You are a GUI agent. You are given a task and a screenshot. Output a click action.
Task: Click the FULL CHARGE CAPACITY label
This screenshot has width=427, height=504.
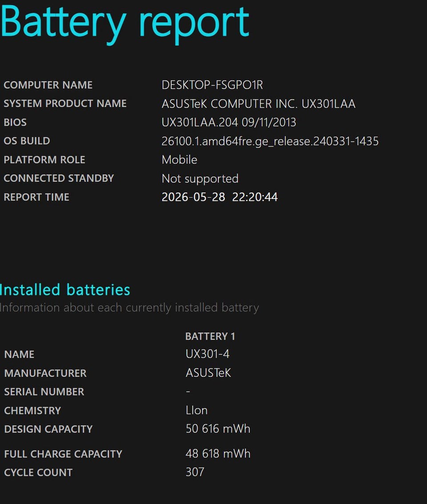click(63, 454)
